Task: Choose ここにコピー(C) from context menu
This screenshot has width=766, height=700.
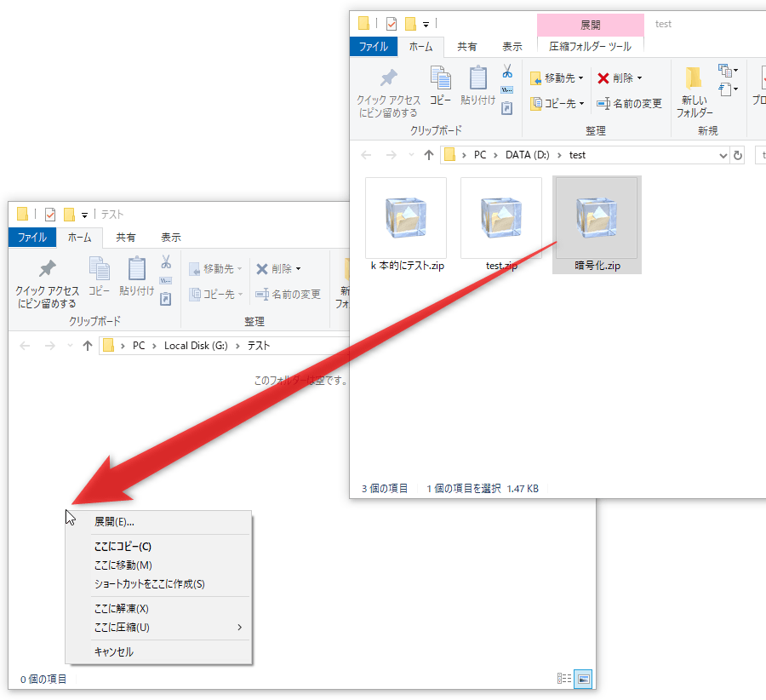Action: 158,547
